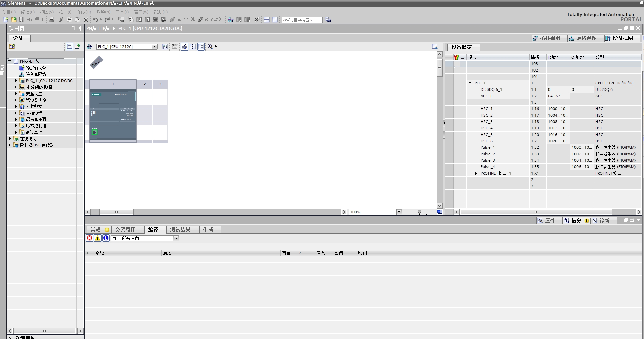Click the undo arrow icon
The width and height of the screenshot is (644, 339).
(x=95, y=20)
